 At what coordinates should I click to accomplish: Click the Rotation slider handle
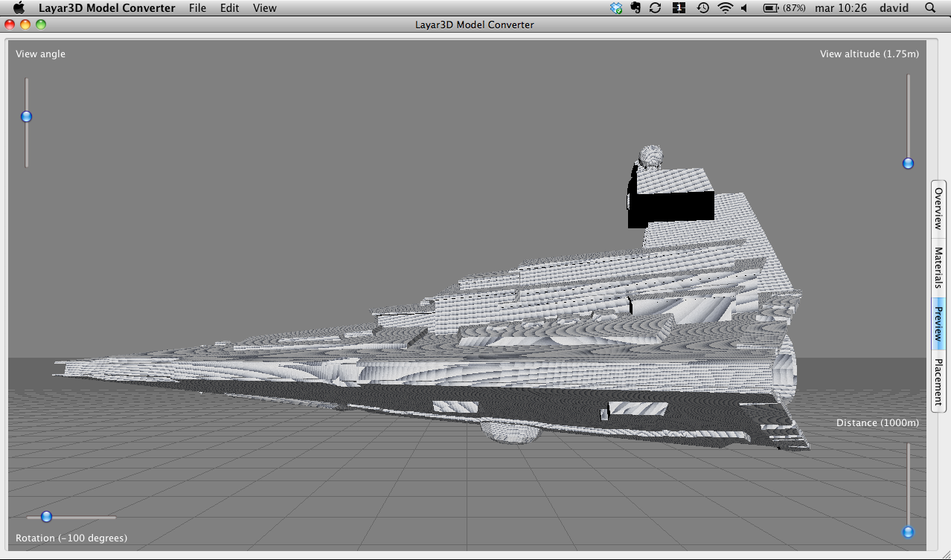(46, 517)
